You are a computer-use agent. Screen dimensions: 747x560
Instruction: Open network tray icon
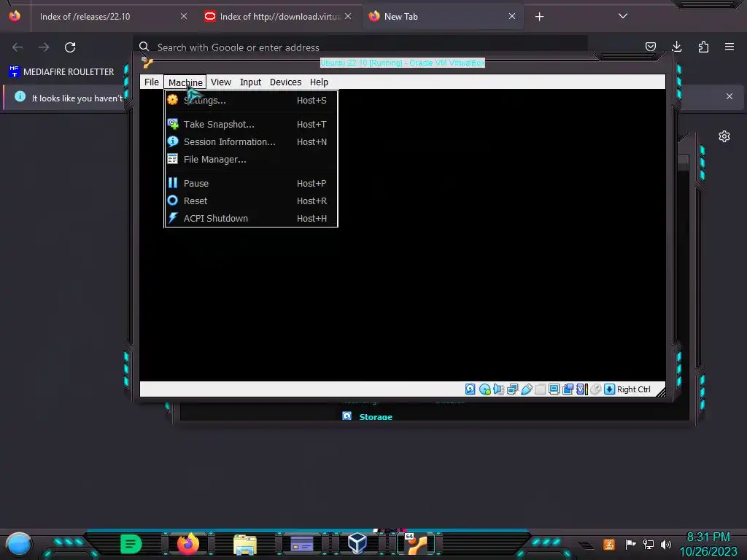click(x=649, y=544)
